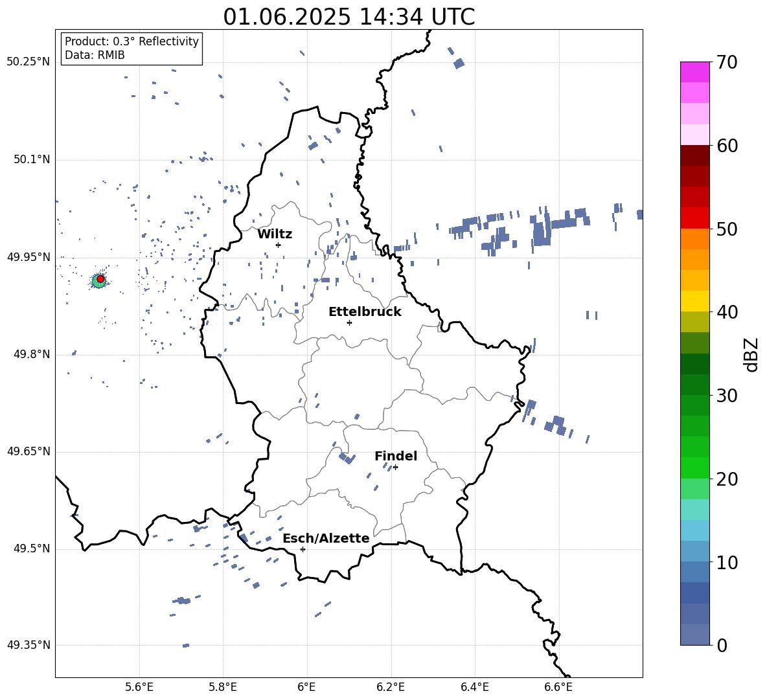
Task: Click the 49.95°N latitude label
Action: (x=28, y=257)
